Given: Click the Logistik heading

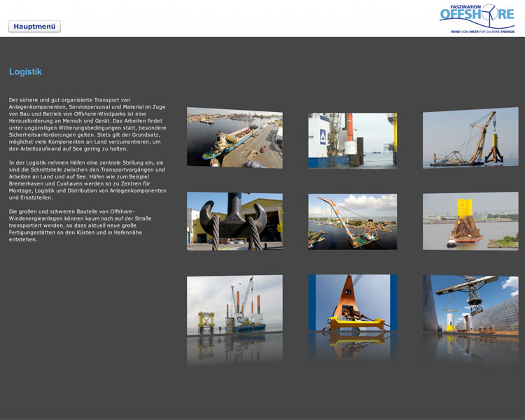Looking at the screenshot, I should tap(25, 71).
